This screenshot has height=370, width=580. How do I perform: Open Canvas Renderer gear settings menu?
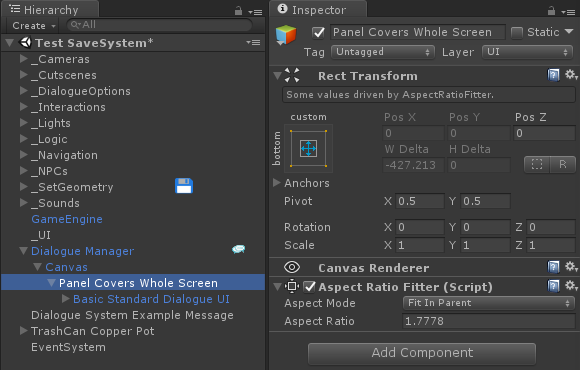click(x=571, y=266)
